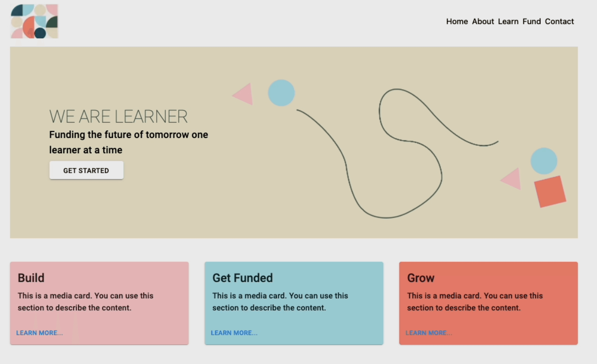The image size is (597, 364).
Task: Click the red-orange square decoration
Action: click(x=550, y=192)
